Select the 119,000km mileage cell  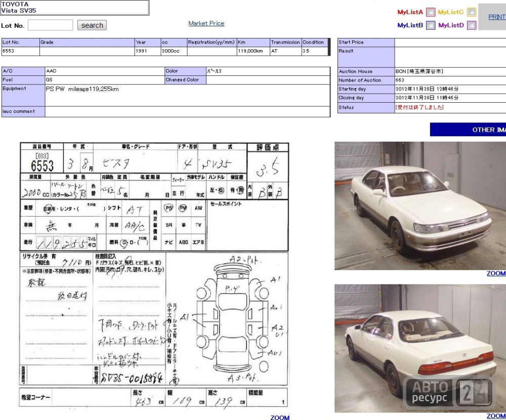pos(254,51)
